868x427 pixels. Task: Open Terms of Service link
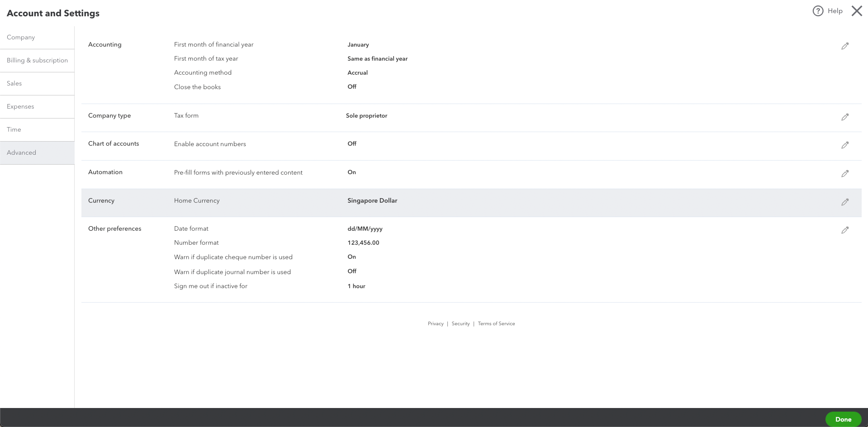(496, 324)
